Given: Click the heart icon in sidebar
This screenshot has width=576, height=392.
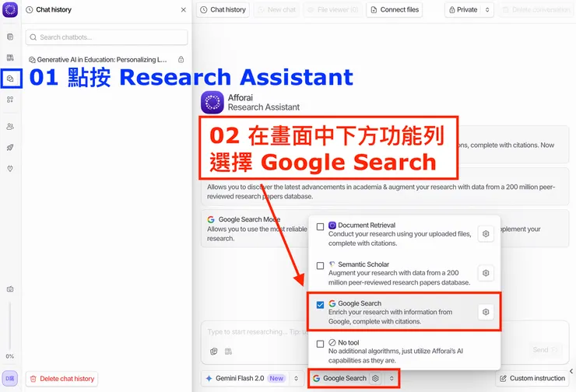Looking at the screenshot, I should (10, 169).
